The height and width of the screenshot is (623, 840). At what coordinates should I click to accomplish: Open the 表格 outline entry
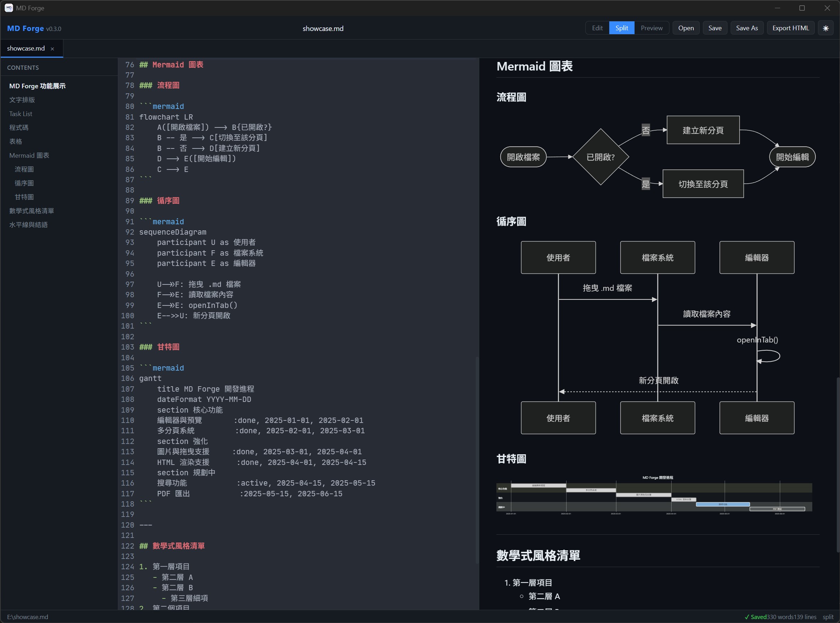click(x=15, y=141)
